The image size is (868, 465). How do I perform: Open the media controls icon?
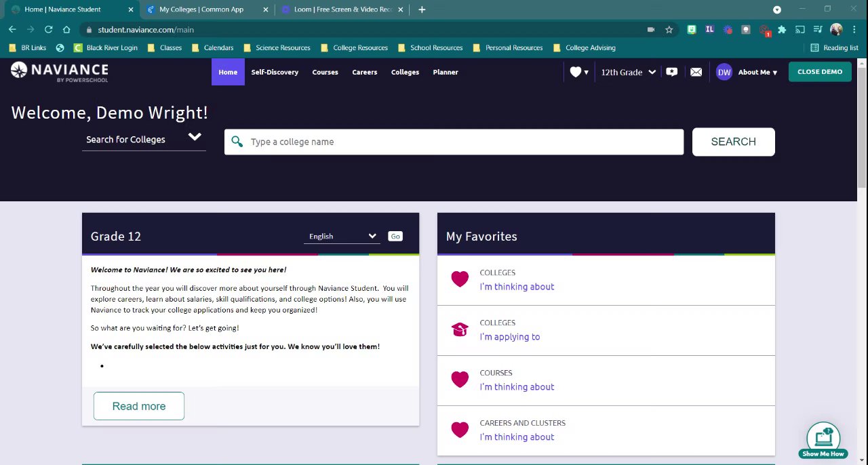pos(818,30)
